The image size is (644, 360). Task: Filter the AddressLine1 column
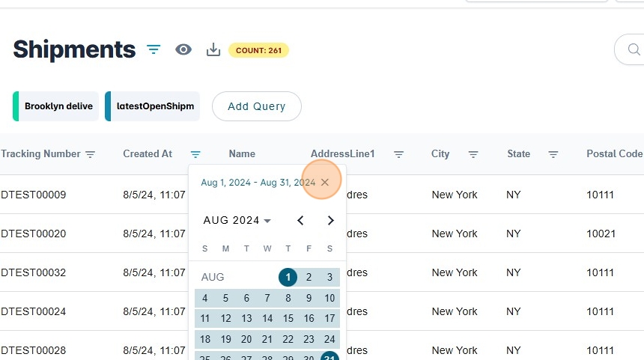coord(399,154)
